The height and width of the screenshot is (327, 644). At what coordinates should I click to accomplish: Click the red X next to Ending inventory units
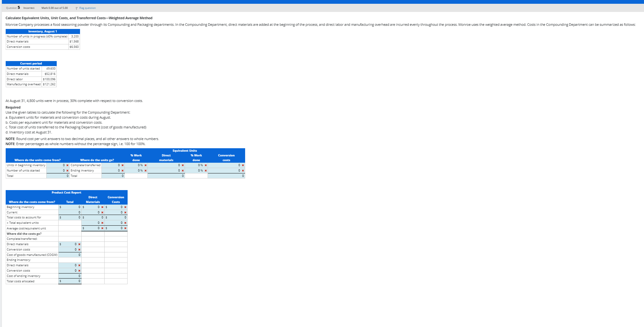pos(123,170)
